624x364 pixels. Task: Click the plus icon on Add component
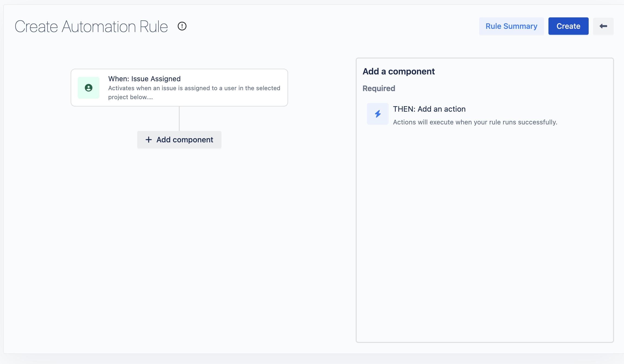click(x=149, y=140)
